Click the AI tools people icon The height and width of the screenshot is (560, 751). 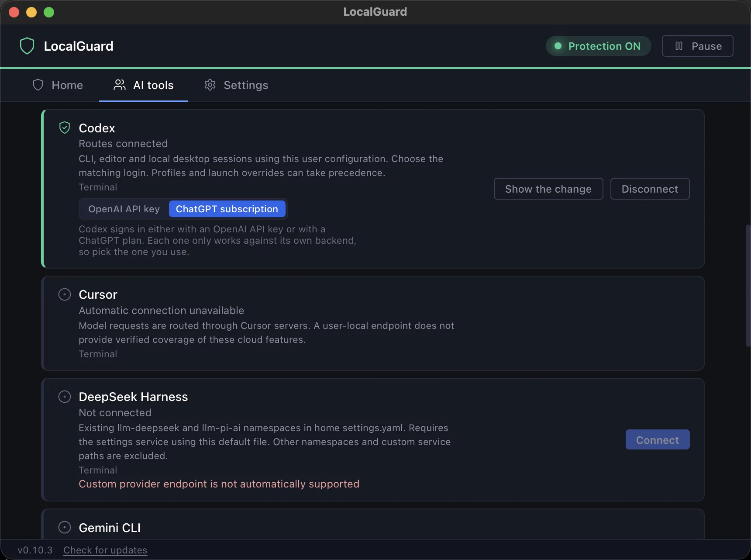[x=119, y=85]
